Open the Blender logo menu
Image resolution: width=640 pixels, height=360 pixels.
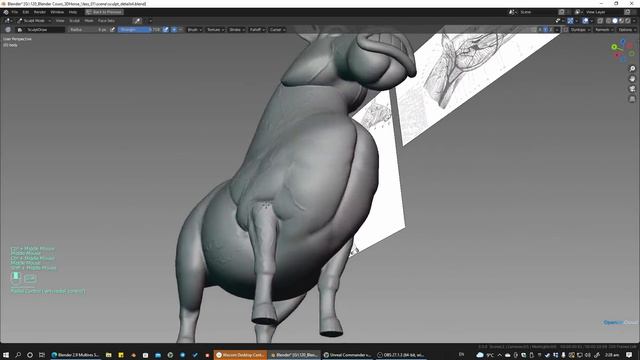coord(6,12)
